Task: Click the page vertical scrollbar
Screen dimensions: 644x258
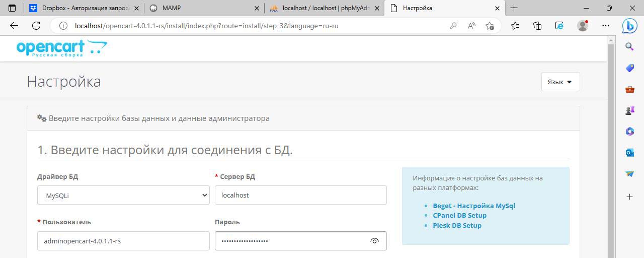Action: [611, 151]
